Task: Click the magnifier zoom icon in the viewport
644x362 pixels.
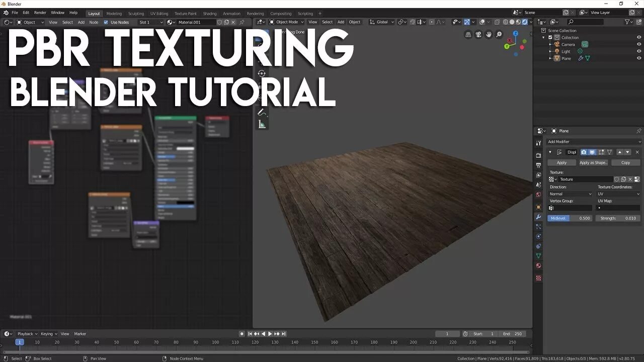Action: pos(498,34)
